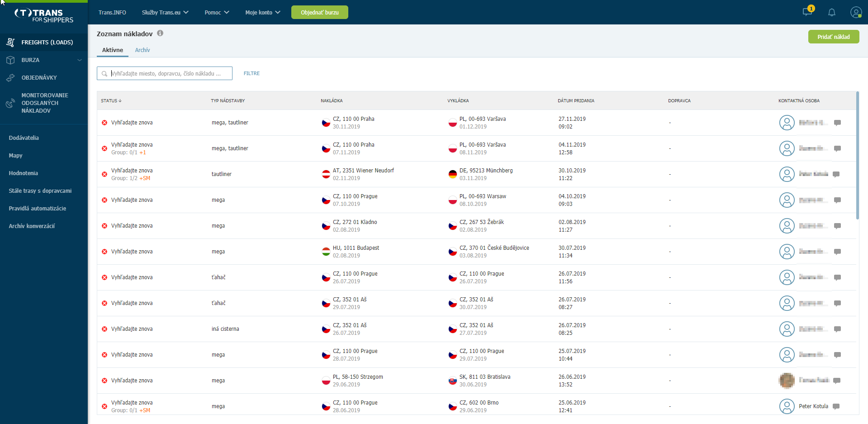Click the Monitorovanie odoslaných nákladov icon

tap(10, 104)
